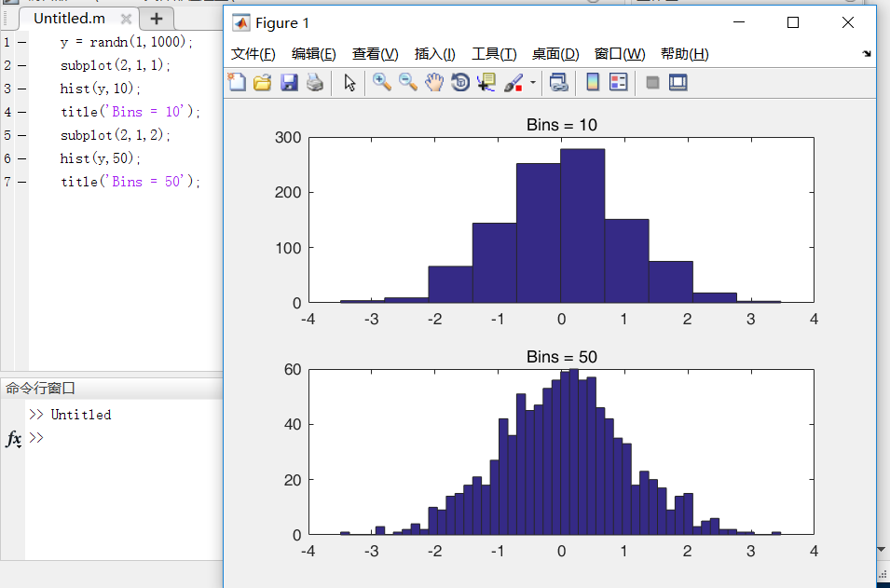Screen dimensions: 890x588
Task: Insert a colorbar into the figure
Action: pyautogui.click(x=592, y=82)
